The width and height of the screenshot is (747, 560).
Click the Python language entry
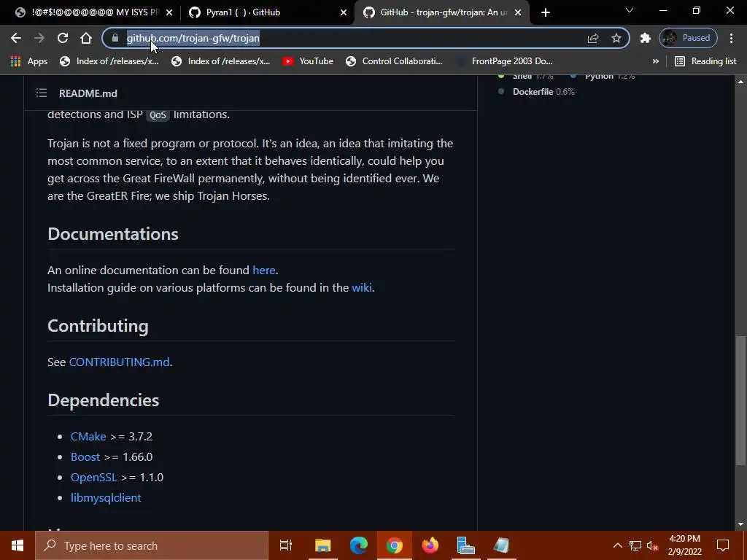pyautogui.click(x=603, y=76)
